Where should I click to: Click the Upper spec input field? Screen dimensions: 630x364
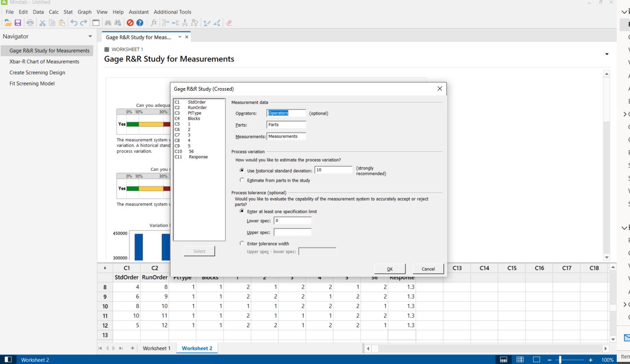(293, 232)
